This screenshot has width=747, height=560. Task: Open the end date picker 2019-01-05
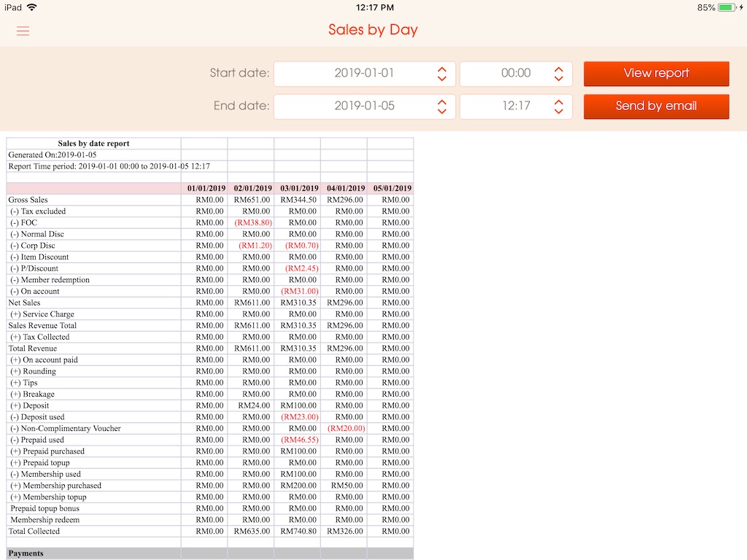(x=365, y=106)
